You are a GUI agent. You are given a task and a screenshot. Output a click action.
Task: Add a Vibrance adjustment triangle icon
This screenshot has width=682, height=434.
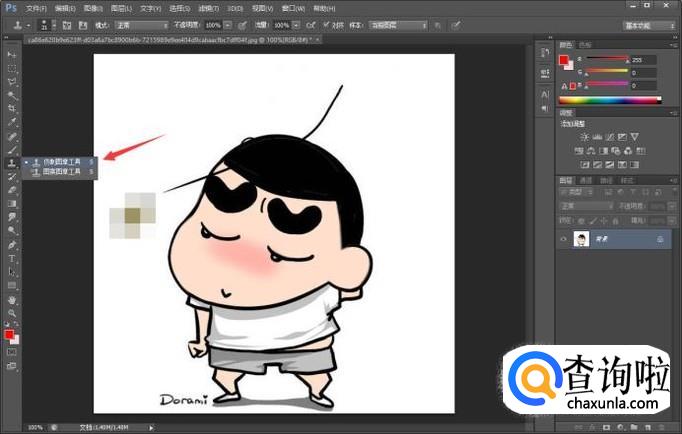tap(635, 137)
